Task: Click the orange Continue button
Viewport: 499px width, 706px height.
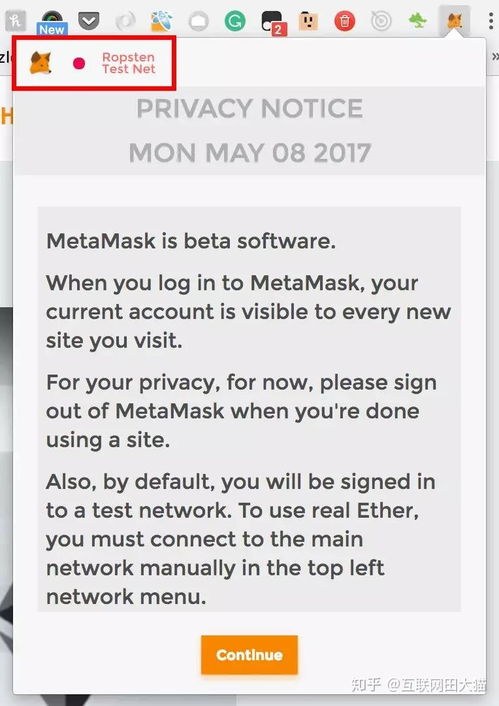Action: 250,655
